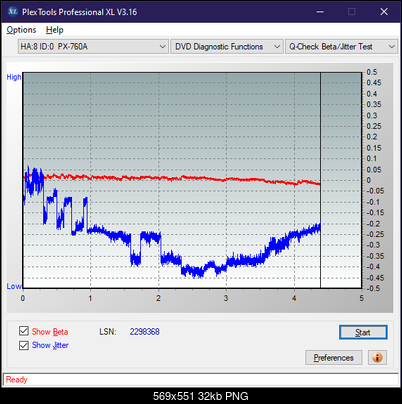Click the blue Show Jitter label
The height and width of the screenshot is (404, 402).
(50, 345)
